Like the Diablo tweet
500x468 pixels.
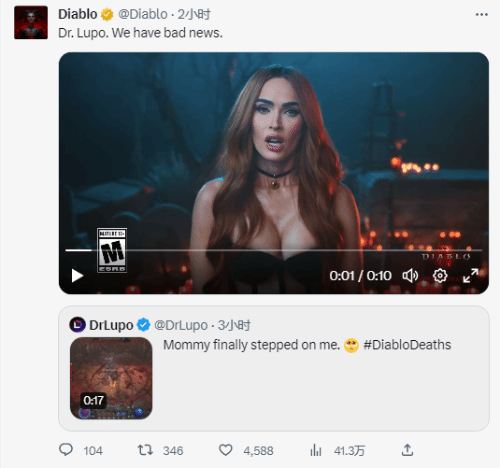225,450
